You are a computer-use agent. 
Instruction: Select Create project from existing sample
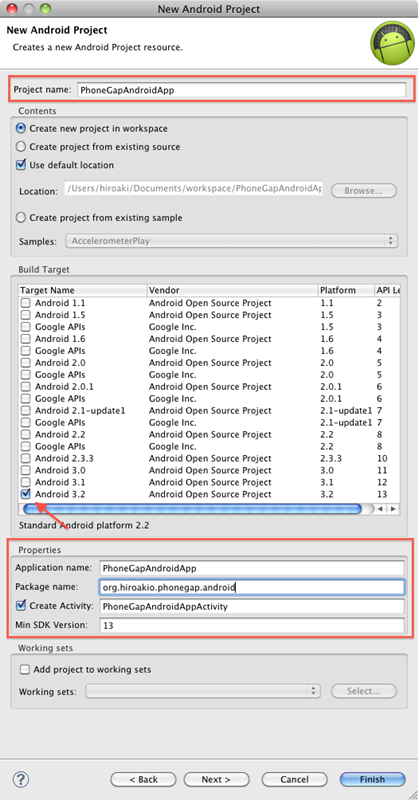tap(21, 218)
